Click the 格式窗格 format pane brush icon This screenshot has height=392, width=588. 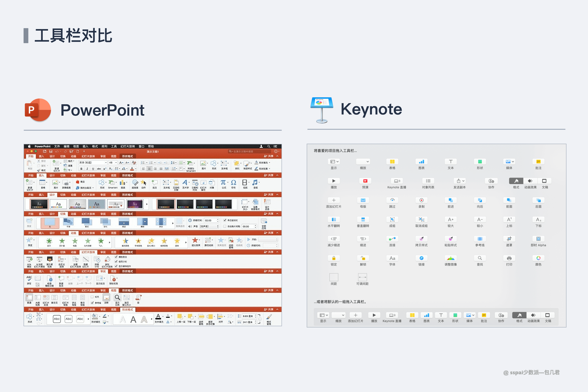coord(269,317)
